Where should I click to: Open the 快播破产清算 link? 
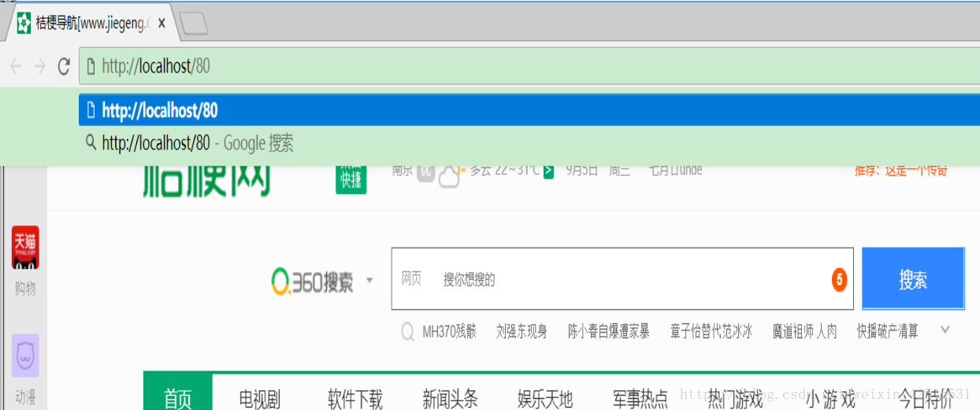tap(888, 331)
